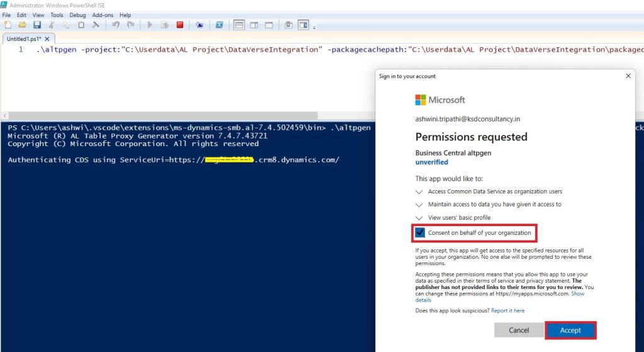The image size is (644, 352).
Task: Click the Stop Operation red square icon
Action: [x=180, y=25]
